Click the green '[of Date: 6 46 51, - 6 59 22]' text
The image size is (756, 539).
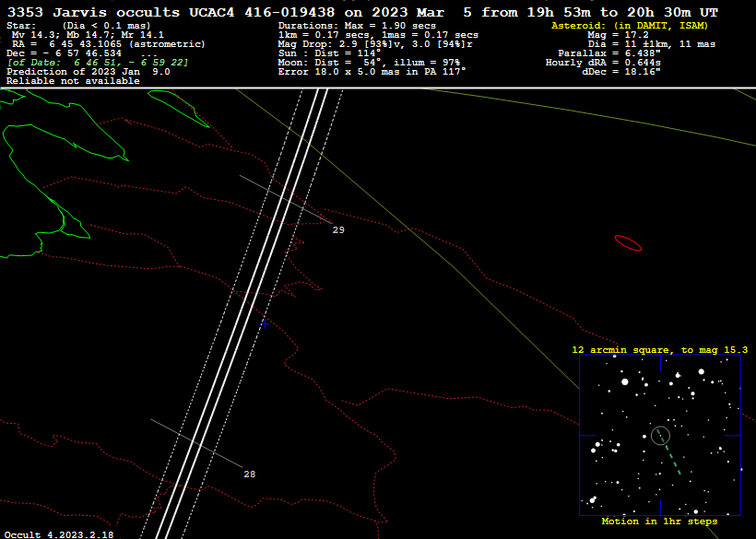[x=98, y=63]
